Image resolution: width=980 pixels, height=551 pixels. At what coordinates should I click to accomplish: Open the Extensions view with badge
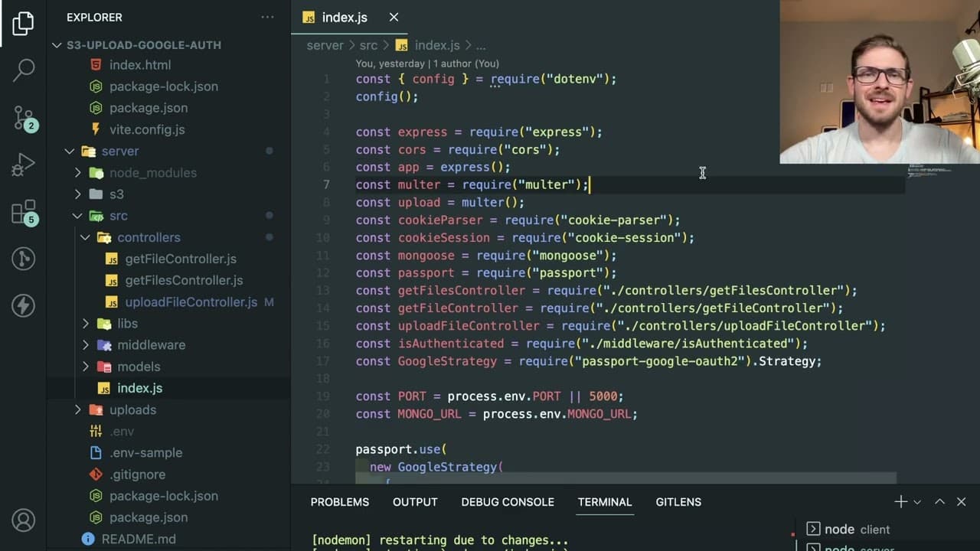click(x=24, y=212)
